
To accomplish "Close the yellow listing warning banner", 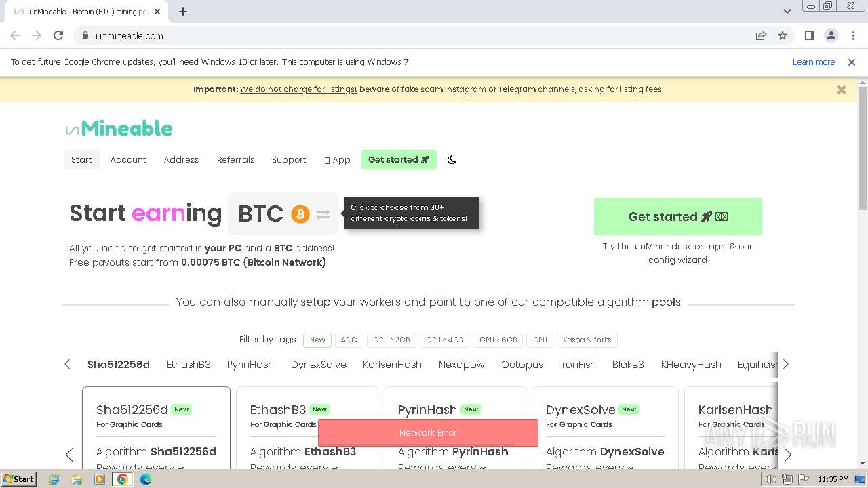I will (842, 89).
